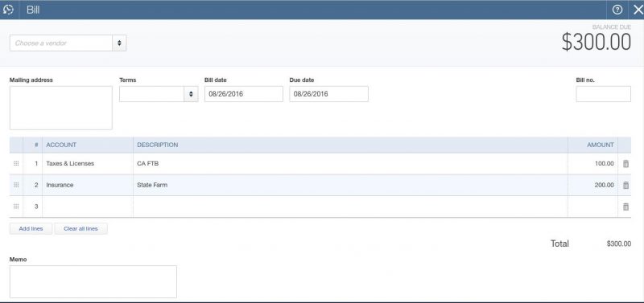The image size is (644, 303).
Task: Click the $300.00 balance due amount
Action: tap(597, 43)
